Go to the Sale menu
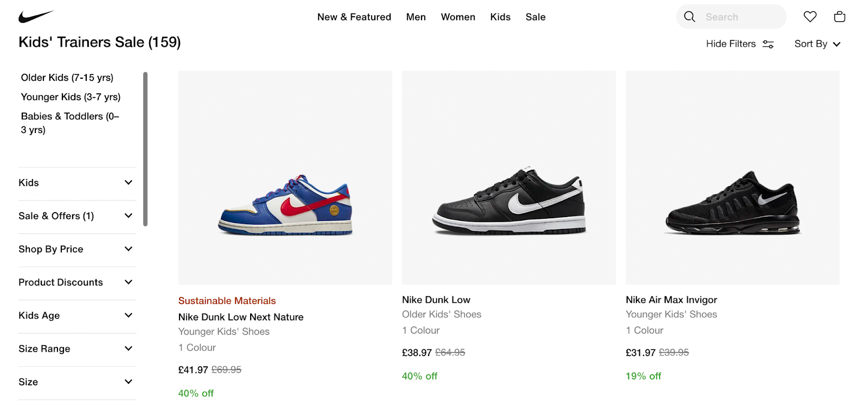Screen dimensions: 868x407 (x=535, y=17)
